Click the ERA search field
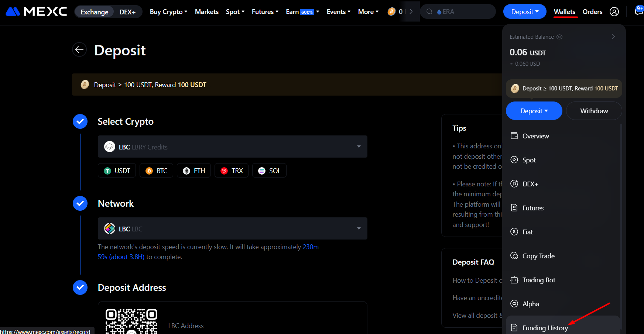This screenshot has width=644, height=334. pyautogui.click(x=458, y=12)
